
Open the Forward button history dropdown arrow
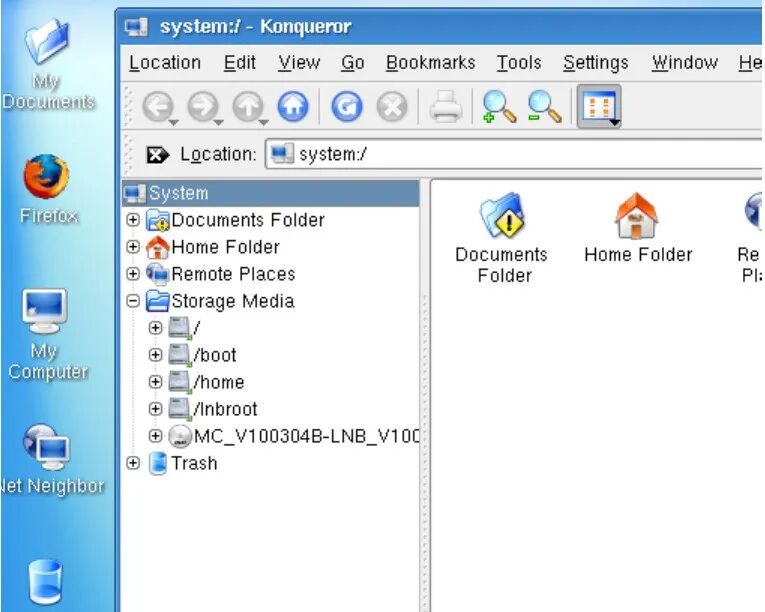219,122
